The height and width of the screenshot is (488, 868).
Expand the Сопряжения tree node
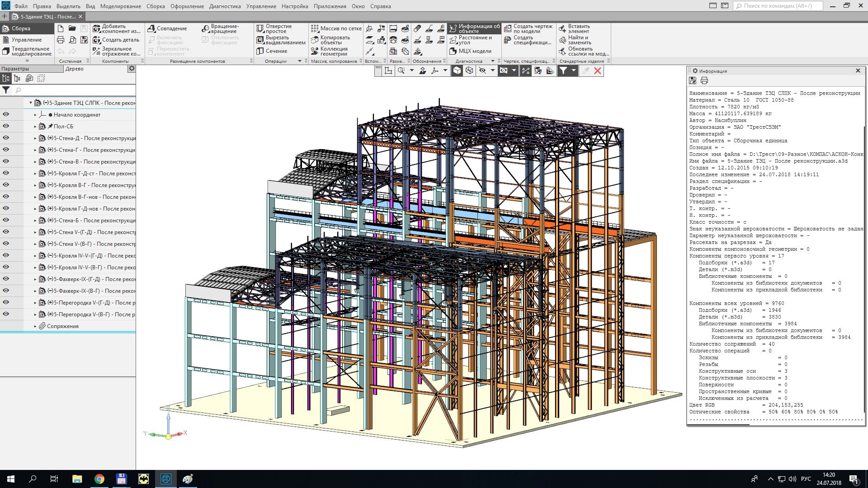click(35, 326)
